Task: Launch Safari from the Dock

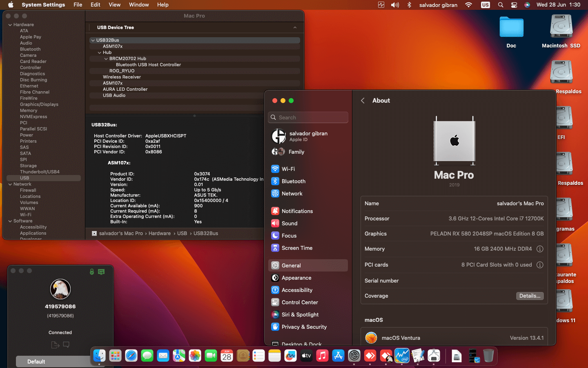Action: coord(131,356)
